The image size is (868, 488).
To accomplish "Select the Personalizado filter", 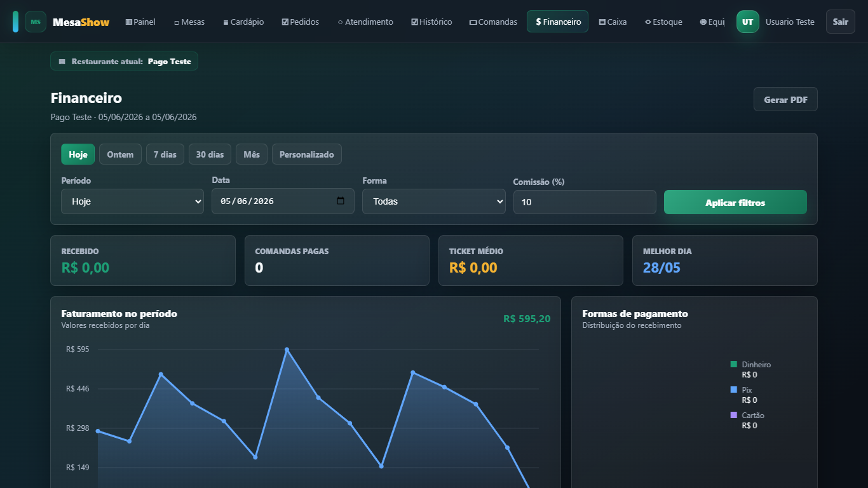I will [307, 154].
